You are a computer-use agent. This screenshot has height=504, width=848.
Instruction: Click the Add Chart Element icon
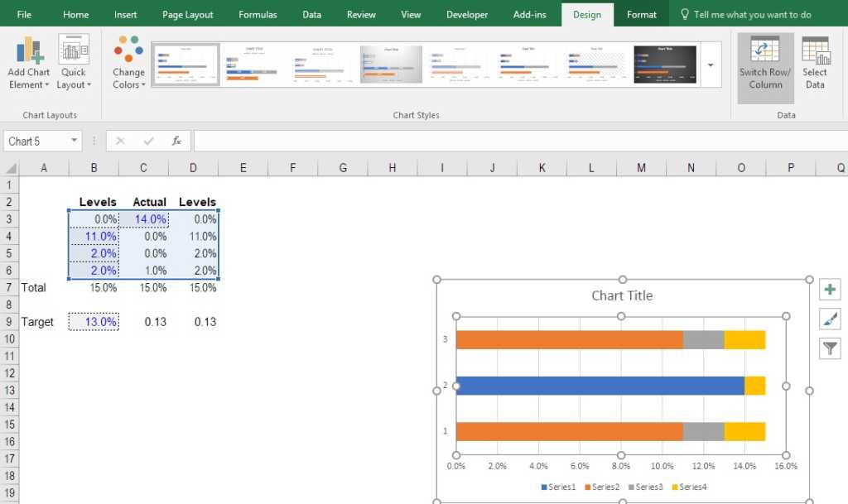[x=28, y=51]
